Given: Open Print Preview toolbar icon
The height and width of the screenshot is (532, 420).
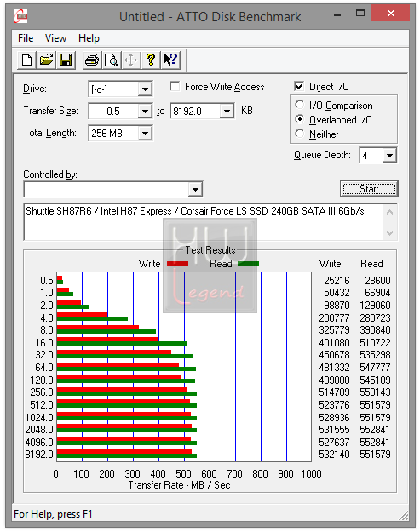Looking at the screenshot, I should pos(111,60).
